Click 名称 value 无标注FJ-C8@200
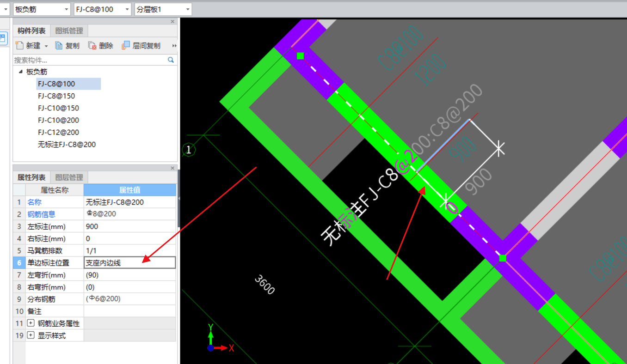Image resolution: width=627 pixels, height=364 pixels. click(x=130, y=202)
